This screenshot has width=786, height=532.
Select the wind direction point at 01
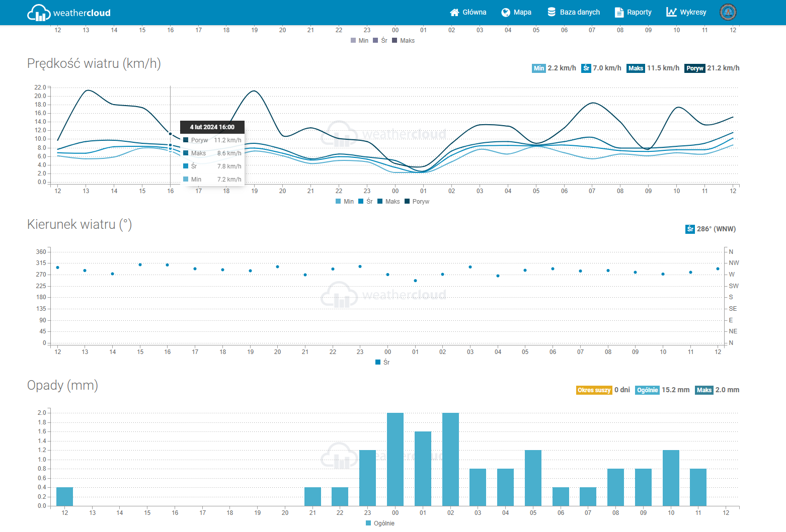[x=415, y=281]
